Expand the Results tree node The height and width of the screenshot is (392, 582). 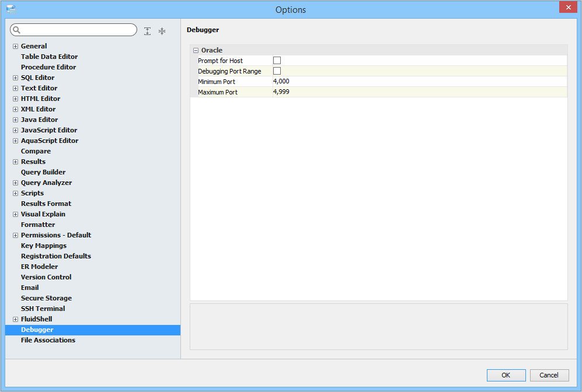click(x=15, y=162)
